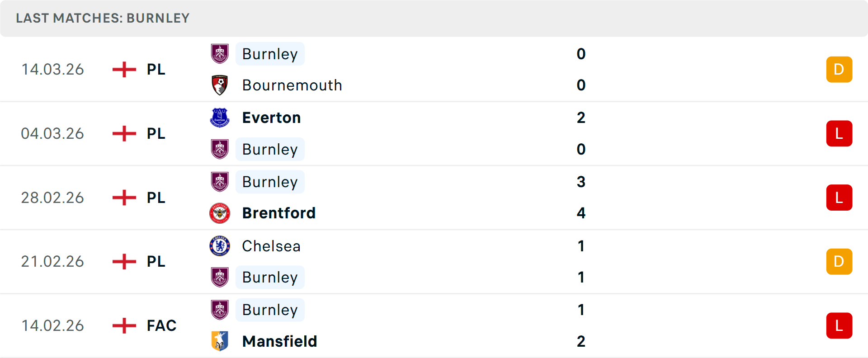Open the Brentford club badge

click(x=220, y=213)
